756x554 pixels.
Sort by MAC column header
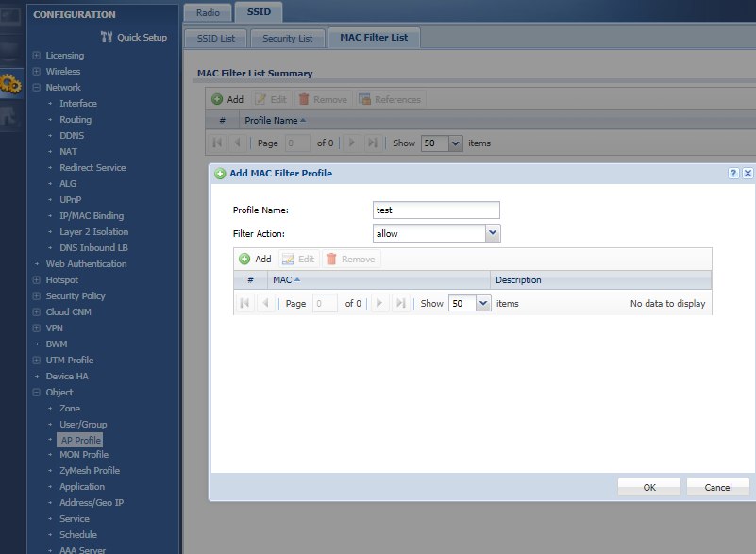[379, 279]
